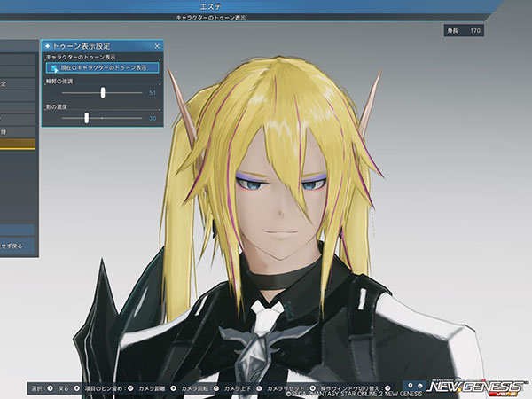532x399 pixels.
Task: Toggle 現在のキャラクターのトゥーン表示 checkbox
Action: point(53,68)
